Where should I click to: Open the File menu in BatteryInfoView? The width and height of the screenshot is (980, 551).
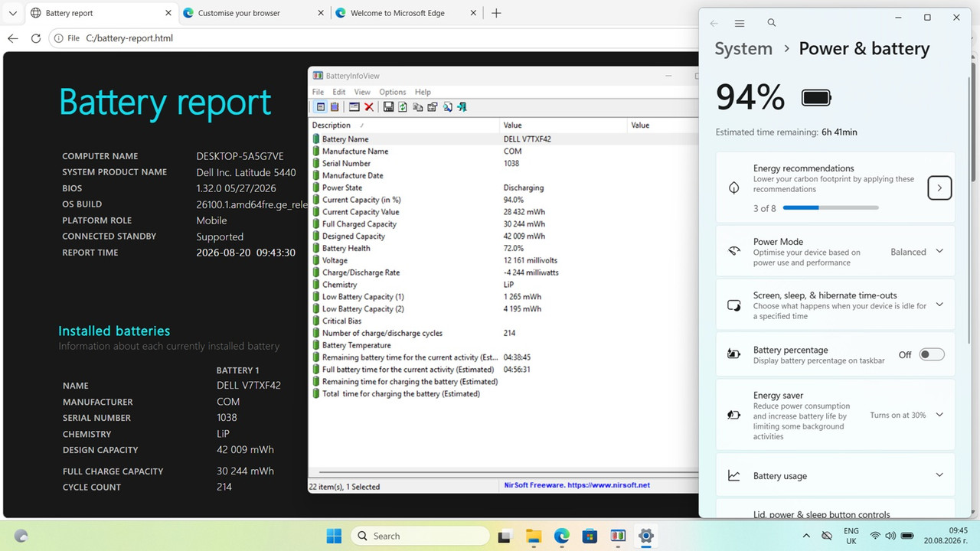click(318, 92)
